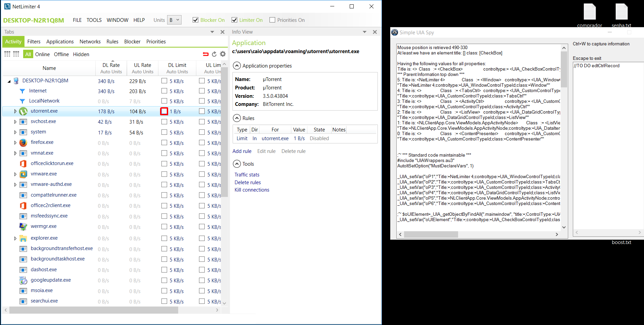Click the red reset arrow icon in Activity toolbar
This screenshot has height=325, width=644.
(205, 54)
